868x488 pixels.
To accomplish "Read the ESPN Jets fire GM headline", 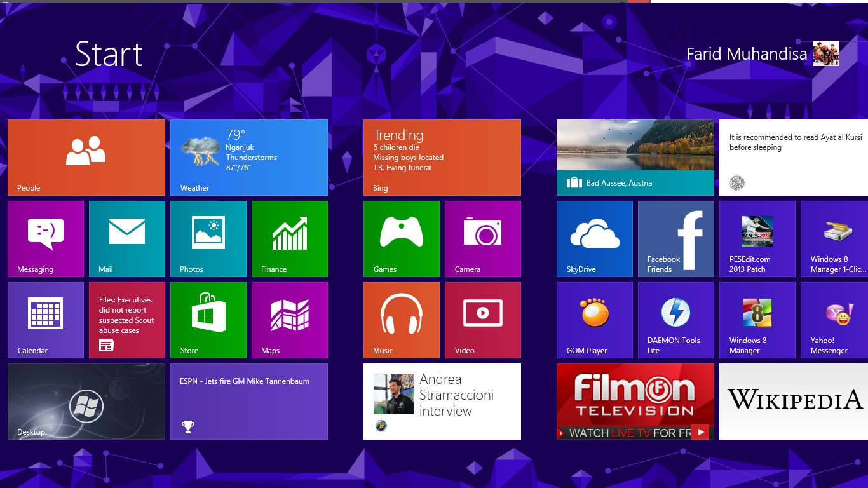I will click(x=249, y=401).
